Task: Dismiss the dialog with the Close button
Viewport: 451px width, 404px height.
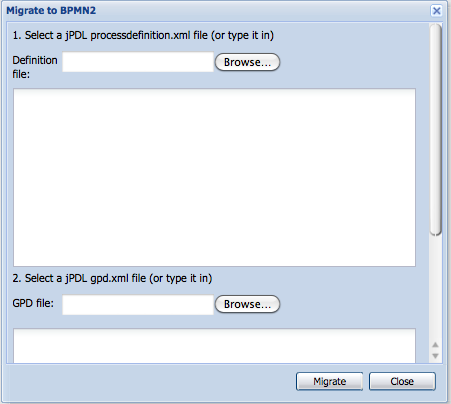Action: (x=402, y=381)
